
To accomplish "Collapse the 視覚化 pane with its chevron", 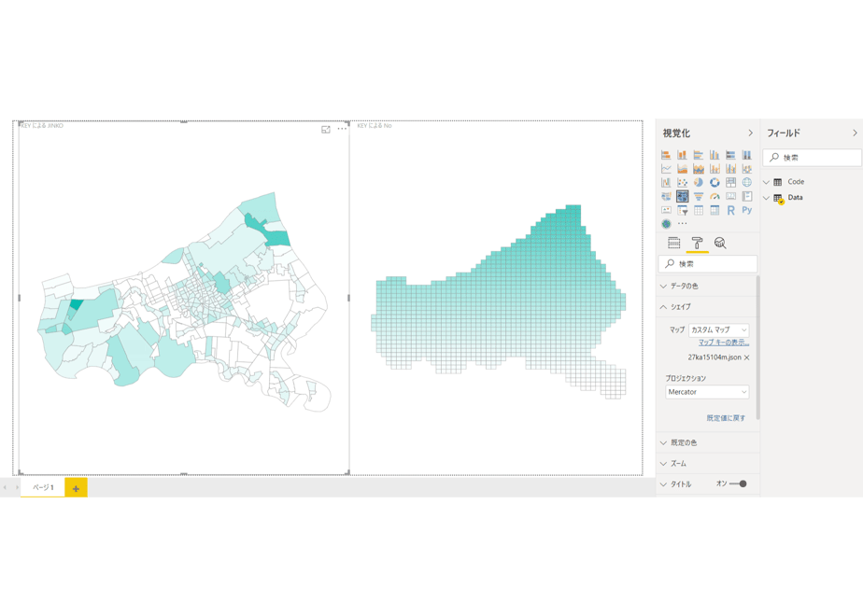I will (750, 133).
